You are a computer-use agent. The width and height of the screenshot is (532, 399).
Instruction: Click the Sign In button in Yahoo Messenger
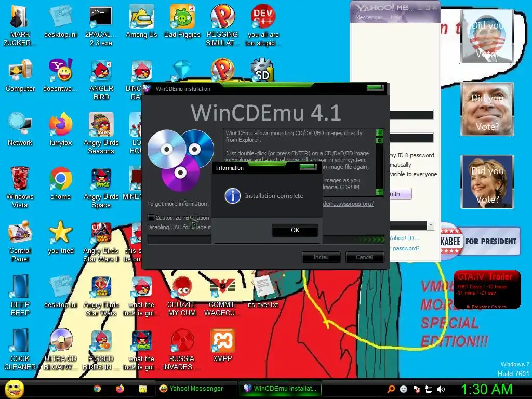tap(401, 194)
